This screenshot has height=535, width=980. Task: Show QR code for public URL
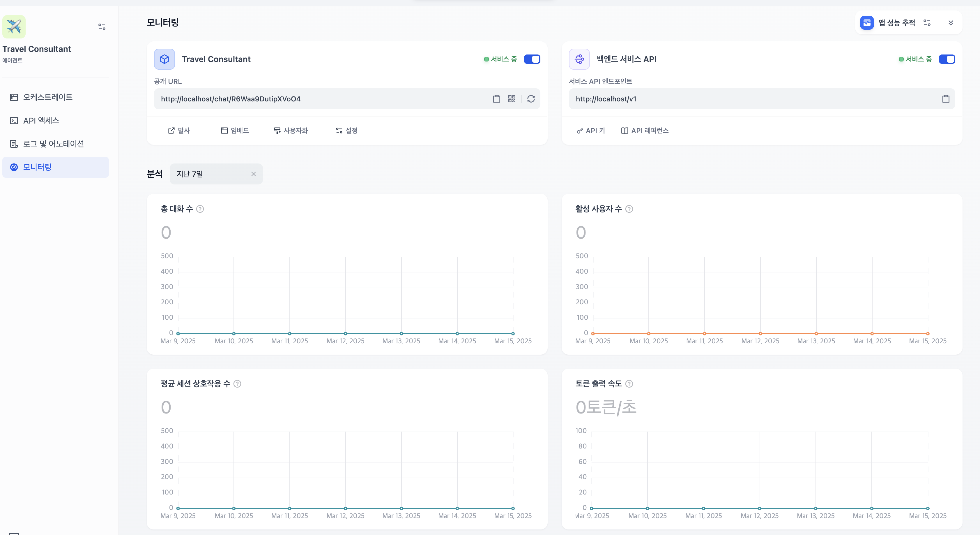click(512, 99)
